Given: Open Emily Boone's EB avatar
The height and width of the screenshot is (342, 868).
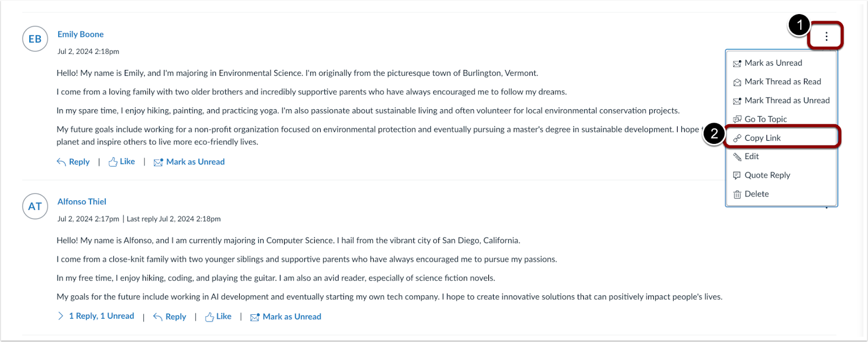Looking at the screenshot, I should coord(35,39).
